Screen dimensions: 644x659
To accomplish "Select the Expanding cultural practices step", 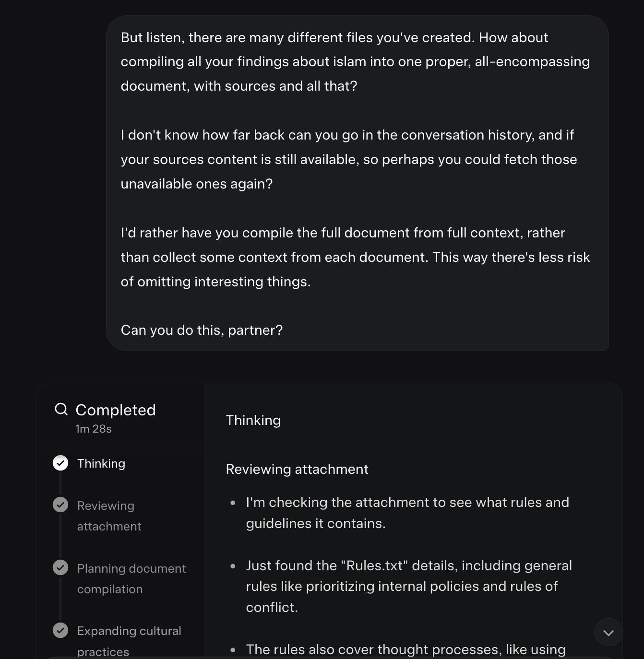I will (129, 641).
